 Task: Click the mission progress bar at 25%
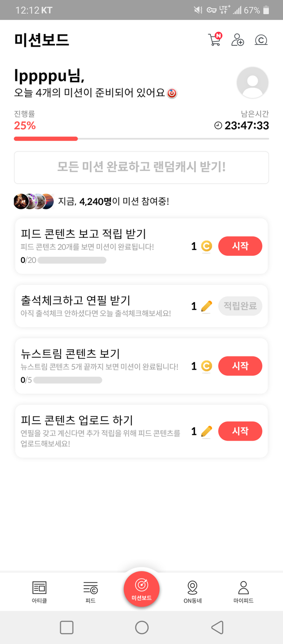click(x=141, y=139)
